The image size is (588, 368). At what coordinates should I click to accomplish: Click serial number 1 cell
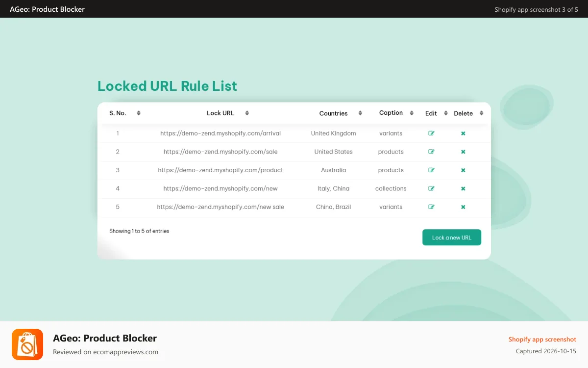coord(118,133)
